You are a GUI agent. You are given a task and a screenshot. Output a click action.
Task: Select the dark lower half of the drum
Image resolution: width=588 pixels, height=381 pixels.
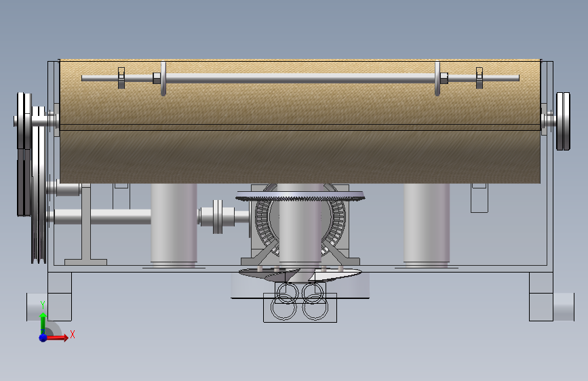coord(300,157)
